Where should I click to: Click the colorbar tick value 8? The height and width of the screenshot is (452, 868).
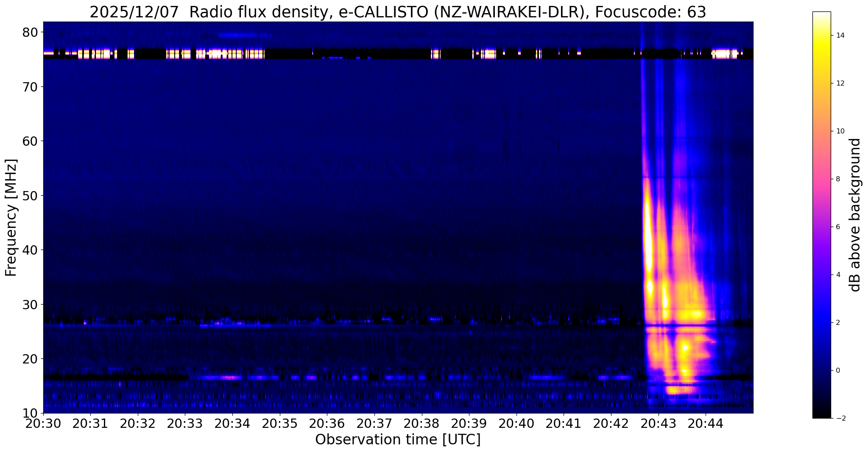pyautogui.click(x=837, y=179)
